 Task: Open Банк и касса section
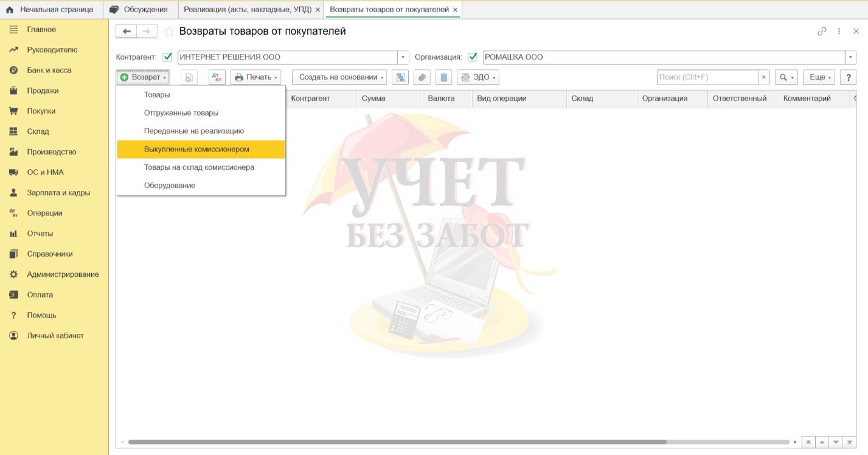(49, 71)
